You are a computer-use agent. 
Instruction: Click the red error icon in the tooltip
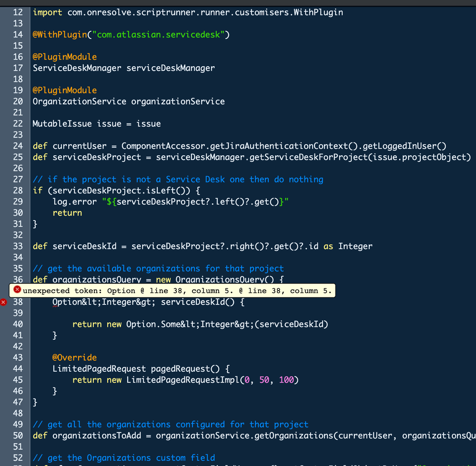17,290
